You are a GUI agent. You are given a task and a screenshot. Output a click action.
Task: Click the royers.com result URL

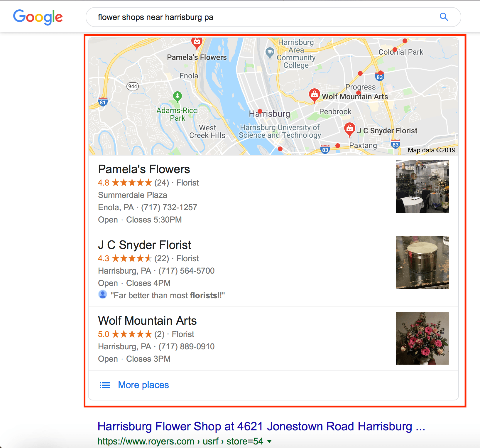tap(180, 441)
